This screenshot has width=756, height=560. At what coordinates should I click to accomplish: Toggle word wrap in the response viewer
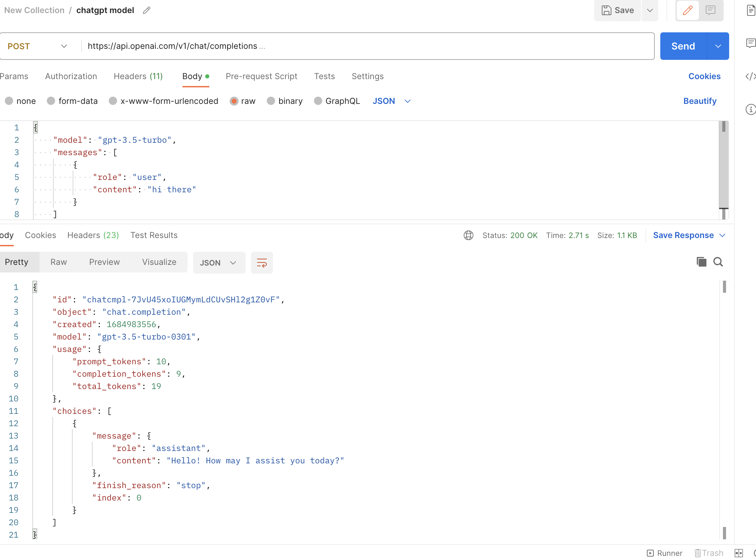coord(262,263)
